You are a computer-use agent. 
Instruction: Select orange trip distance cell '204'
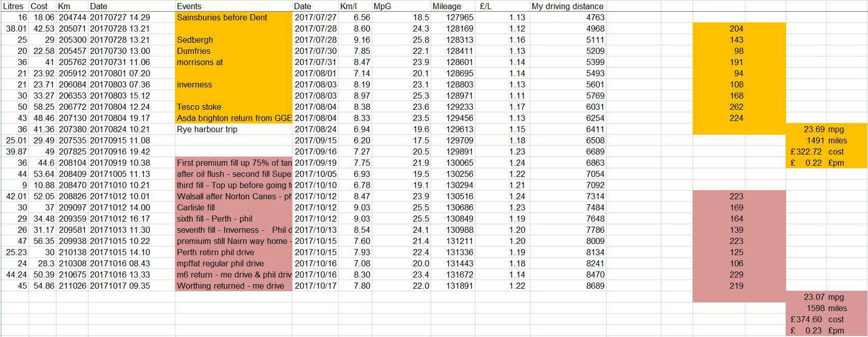pyautogui.click(x=719, y=28)
